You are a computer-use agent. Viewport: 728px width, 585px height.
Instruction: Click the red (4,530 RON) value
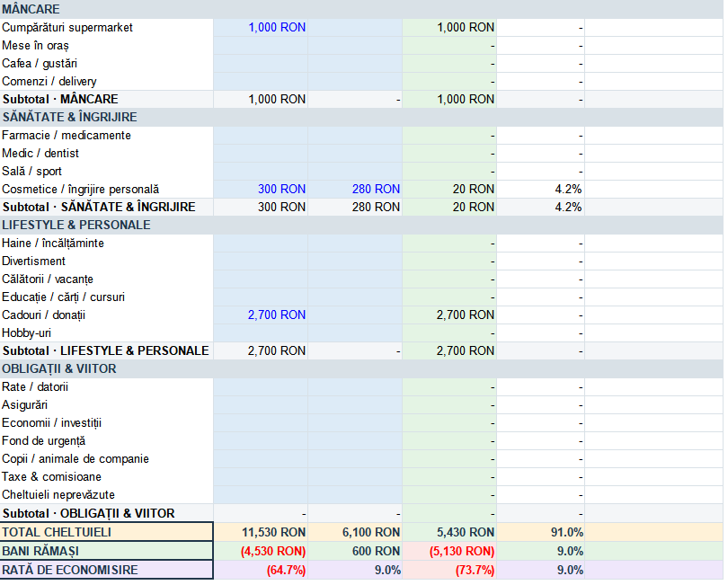coord(273,552)
